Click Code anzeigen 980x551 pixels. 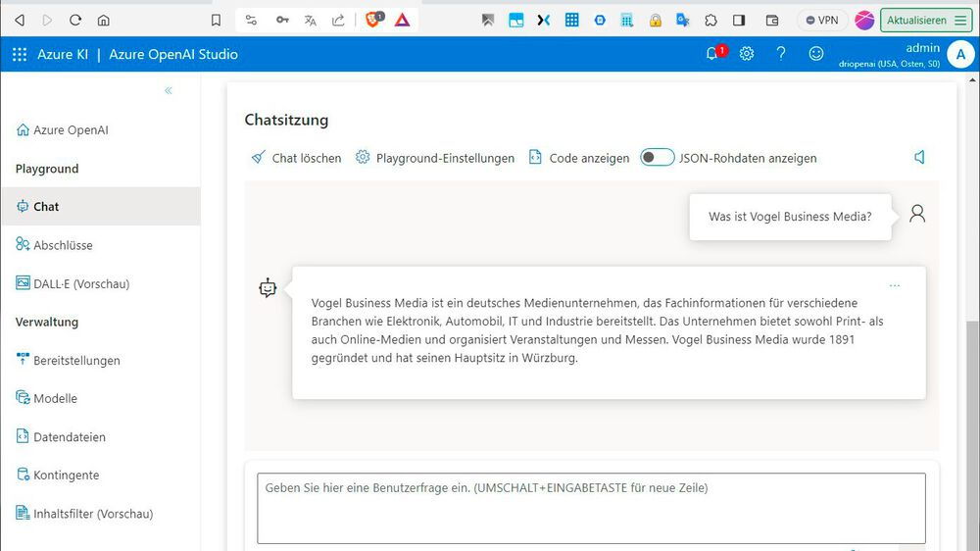pyautogui.click(x=579, y=158)
